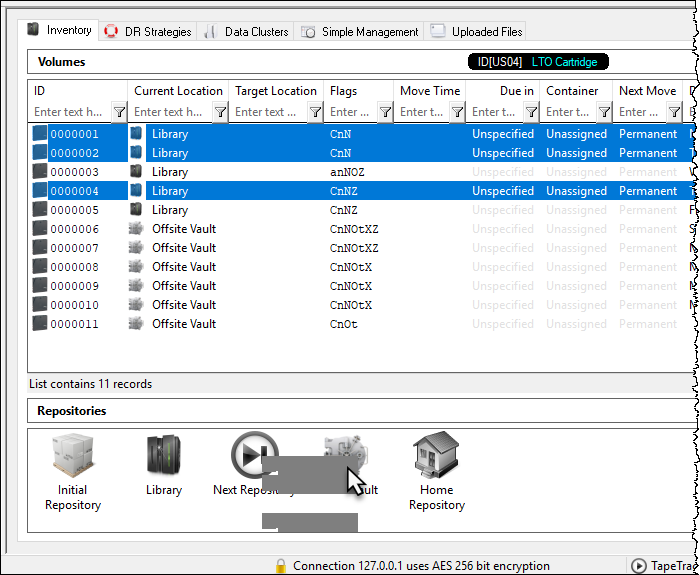This screenshot has height=575, width=700.
Task: Sort by Current Location column header
Action: point(178,91)
